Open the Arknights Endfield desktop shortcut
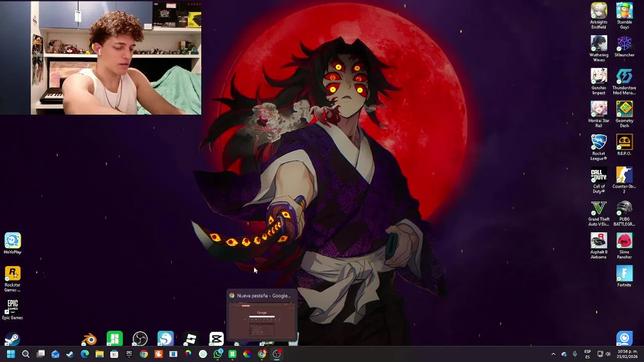This screenshot has width=644, height=362. [599, 15]
